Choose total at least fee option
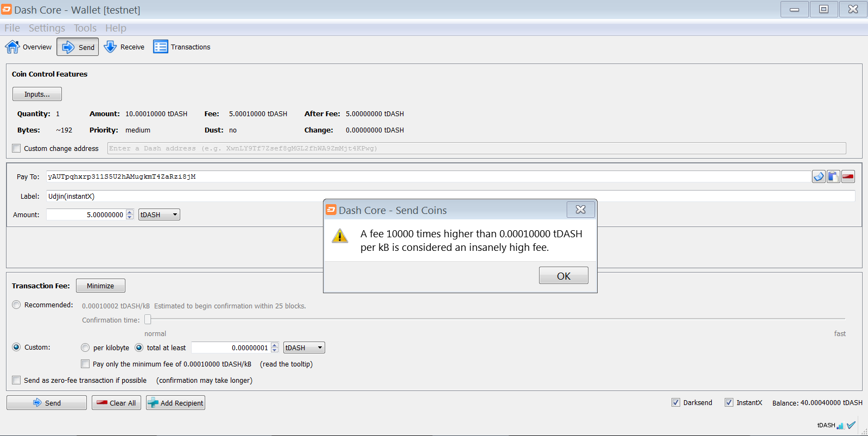 click(x=139, y=347)
